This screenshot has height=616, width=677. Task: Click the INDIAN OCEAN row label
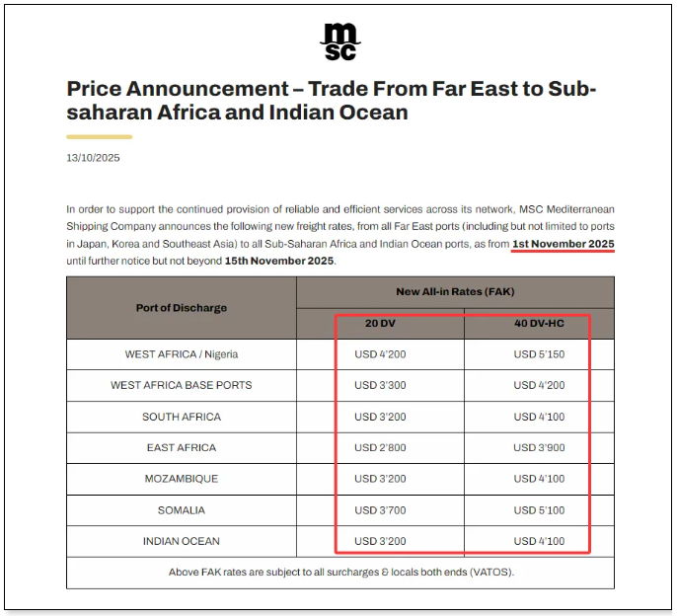pos(182,541)
